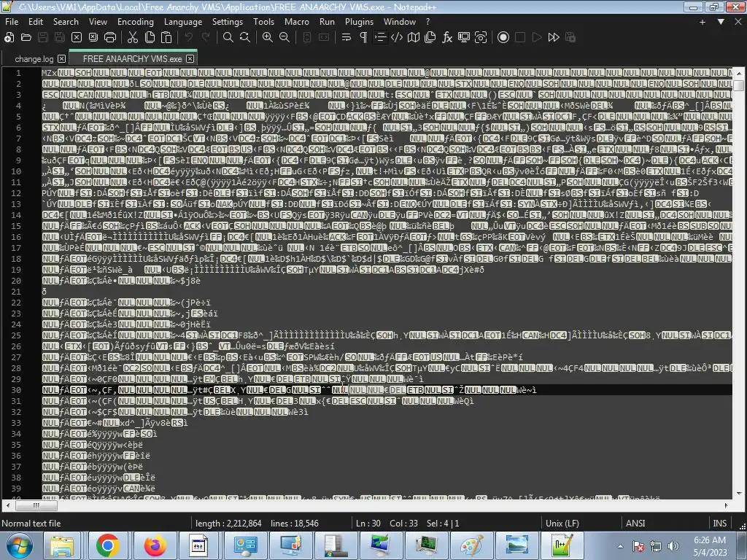The width and height of the screenshot is (747, 560).
Task: Toggle the monitoring eye icon
Action: pos(481,38)
